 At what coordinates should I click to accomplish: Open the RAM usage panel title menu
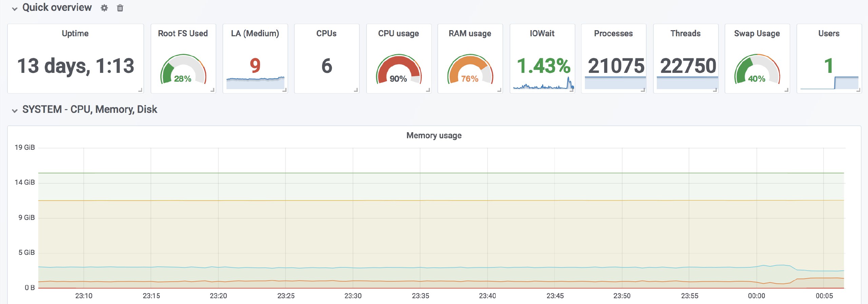point(470,33)
